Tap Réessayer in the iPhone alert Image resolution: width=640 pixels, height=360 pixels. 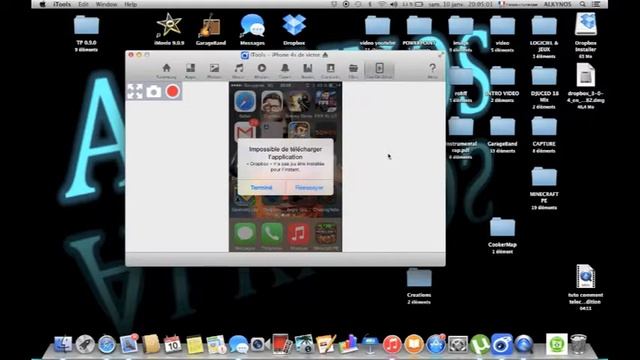point(309,187)
